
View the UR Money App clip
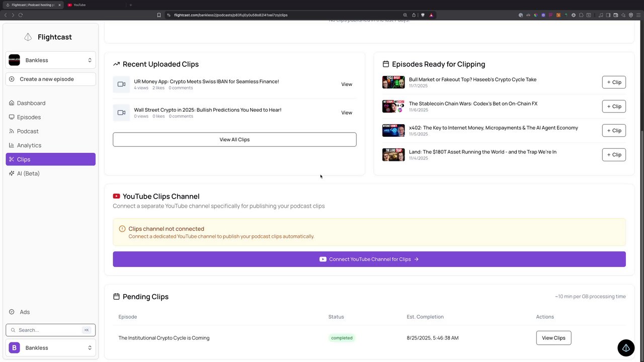347,84
